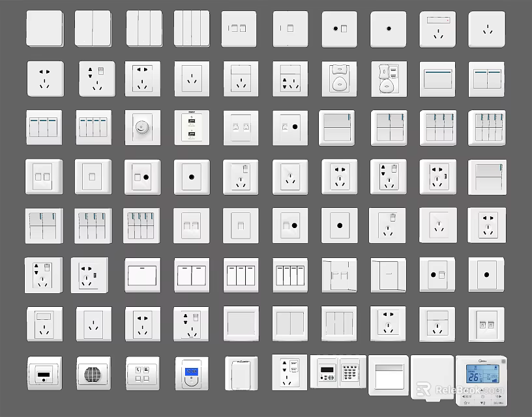This screenshot has height=417, width=532.
Task: Select the dual USB charging outlet plate
Action: click(192, 128)
